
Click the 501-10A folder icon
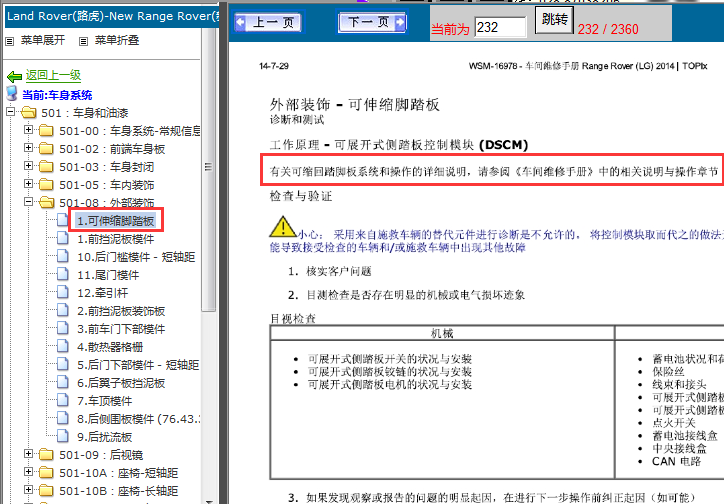(46, 473)
